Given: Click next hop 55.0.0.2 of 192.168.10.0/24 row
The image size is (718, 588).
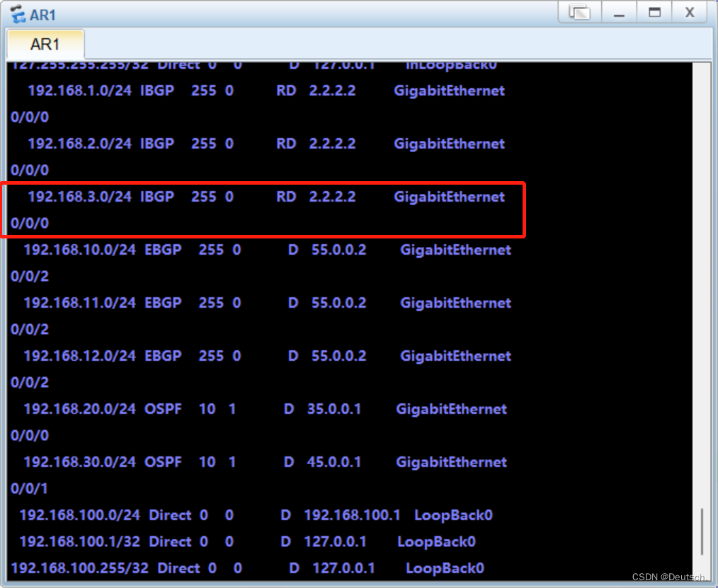Looking at the screenshot, I should click(339, 250).
